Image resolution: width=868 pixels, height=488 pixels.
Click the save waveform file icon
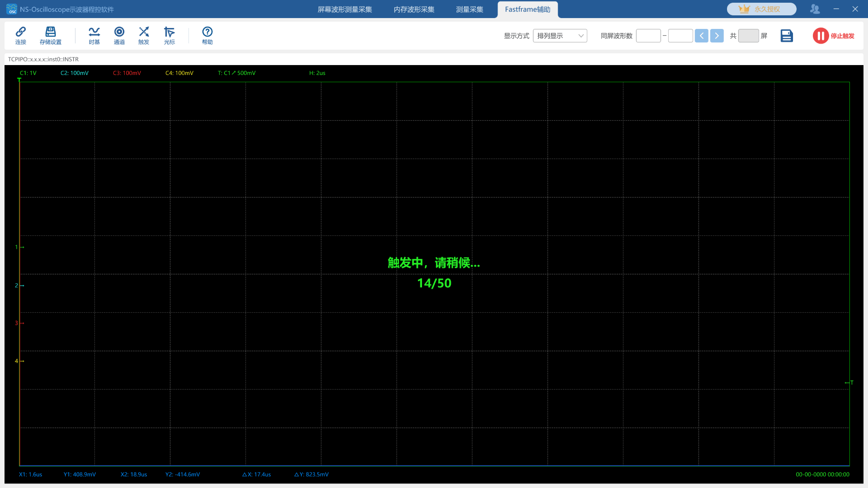click(x=787, y=35)
